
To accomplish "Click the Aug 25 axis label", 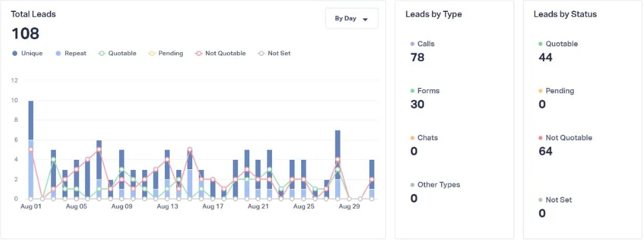I will tap(304, 206).
